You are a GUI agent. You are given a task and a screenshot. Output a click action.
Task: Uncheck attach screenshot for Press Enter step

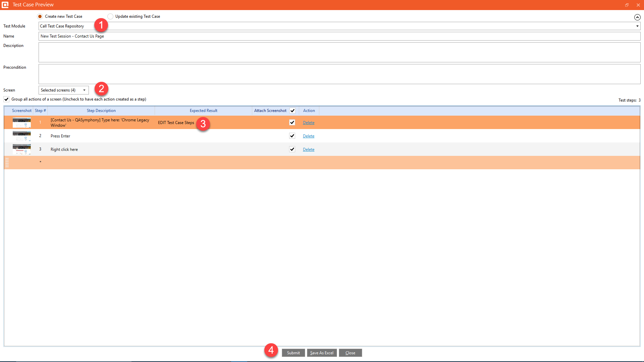292,136
